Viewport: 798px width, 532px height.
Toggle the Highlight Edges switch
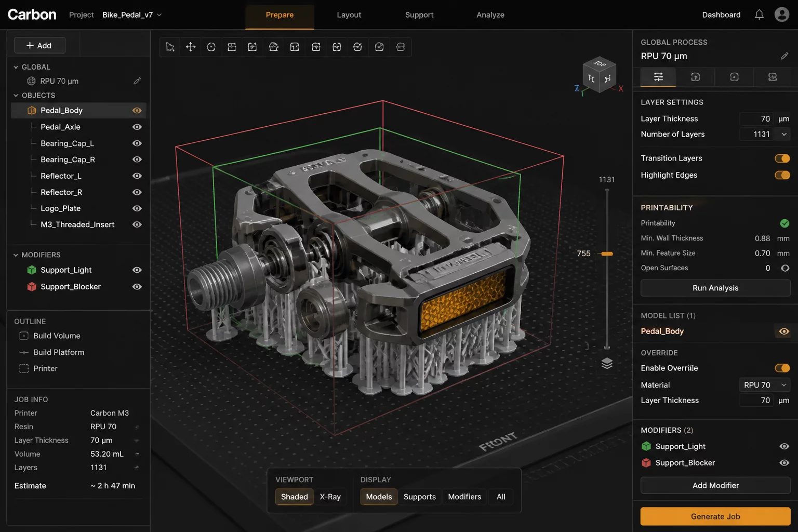[782, 175]
